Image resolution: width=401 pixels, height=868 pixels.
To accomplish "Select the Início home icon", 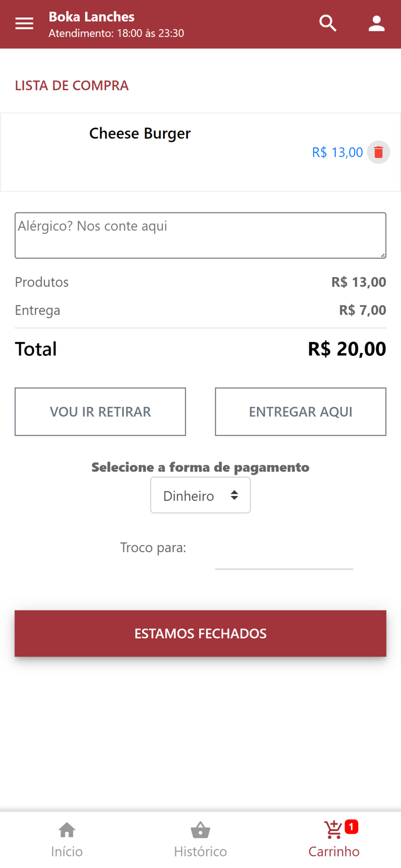I will point(67,829).
